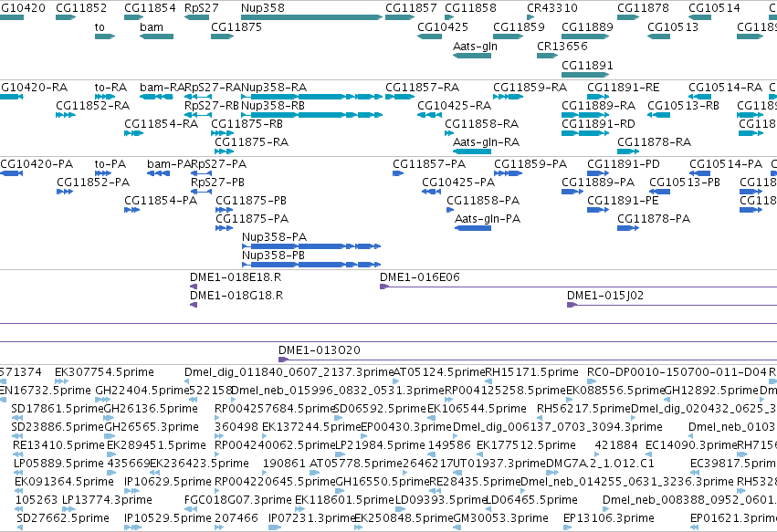777x532 pixels.
Task: Select the 'to' gene label
Action: click(100, 27)
